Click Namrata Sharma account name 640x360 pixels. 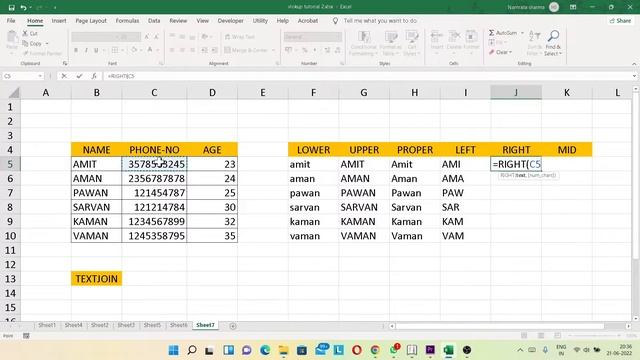pos(526,7)
